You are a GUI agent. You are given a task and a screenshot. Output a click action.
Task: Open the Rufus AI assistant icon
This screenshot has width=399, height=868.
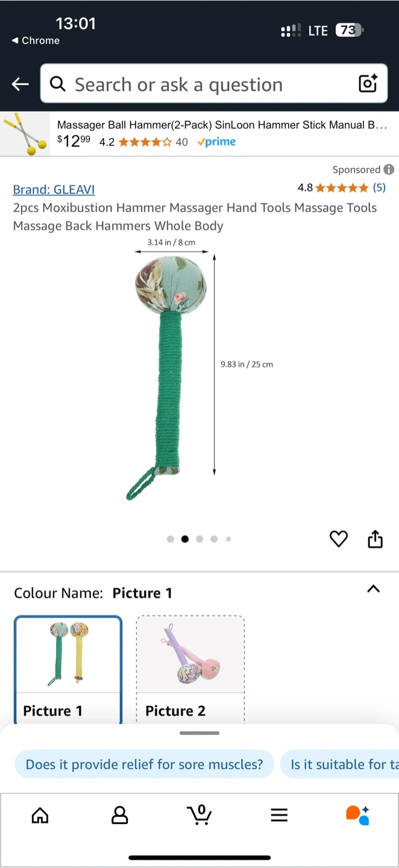click(x=358, y=815)
